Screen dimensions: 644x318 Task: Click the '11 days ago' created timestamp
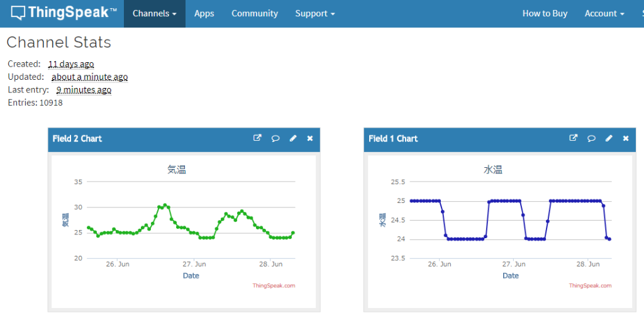71,64
